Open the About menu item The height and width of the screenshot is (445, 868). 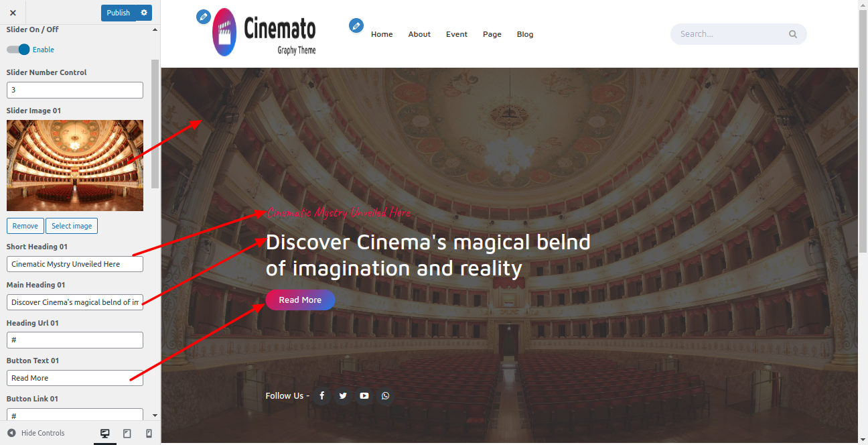tap(419, 34)
